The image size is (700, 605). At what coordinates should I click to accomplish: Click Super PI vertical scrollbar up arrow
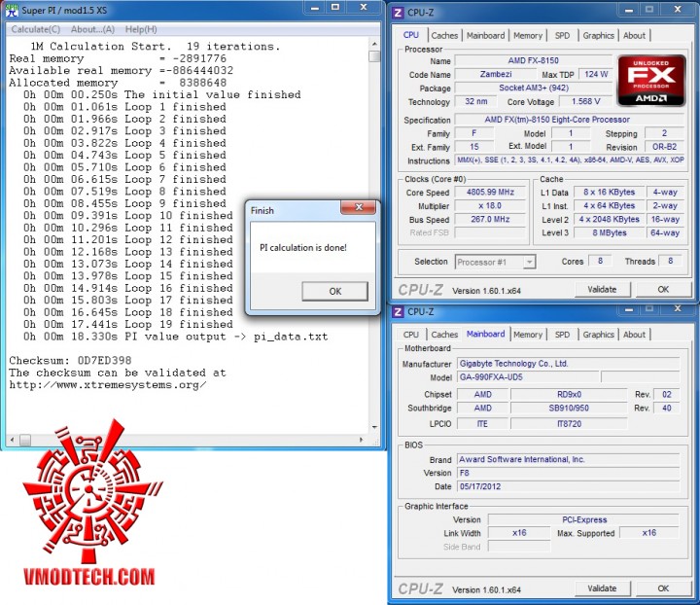374,44
